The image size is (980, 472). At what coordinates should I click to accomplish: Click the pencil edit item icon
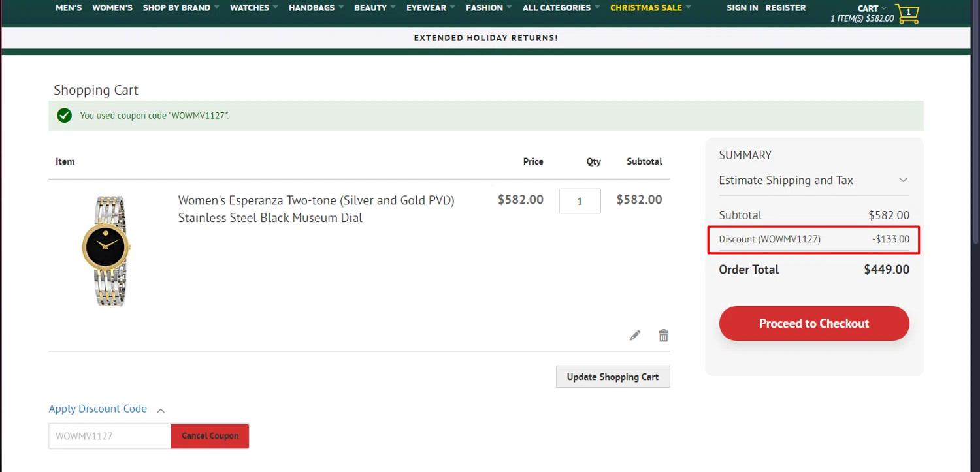pos(635,336)
